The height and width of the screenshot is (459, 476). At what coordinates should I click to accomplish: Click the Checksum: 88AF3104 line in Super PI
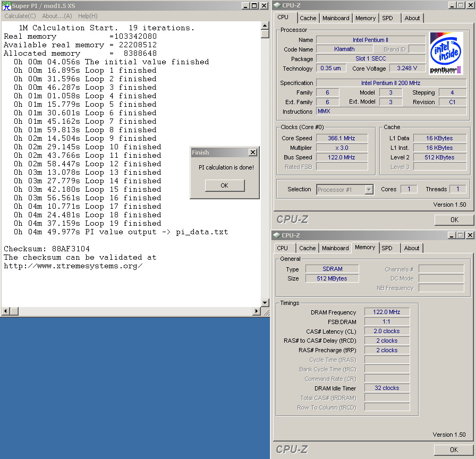pos(47,249)
